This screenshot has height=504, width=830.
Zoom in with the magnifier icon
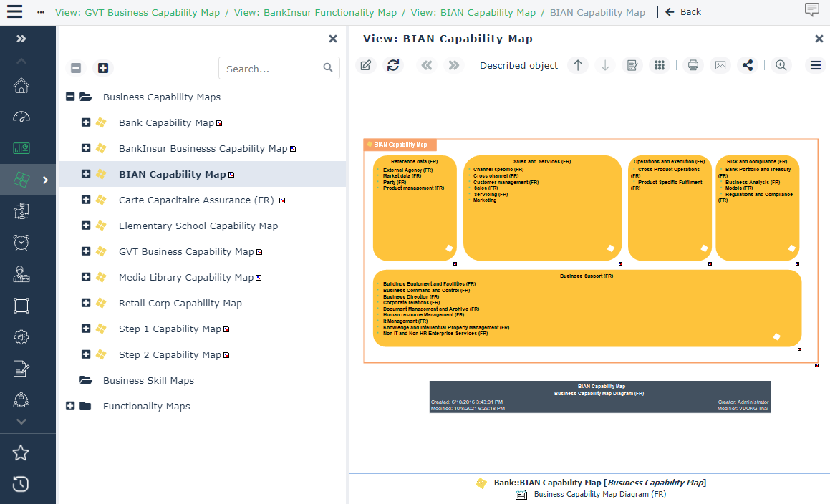(781, 65)
